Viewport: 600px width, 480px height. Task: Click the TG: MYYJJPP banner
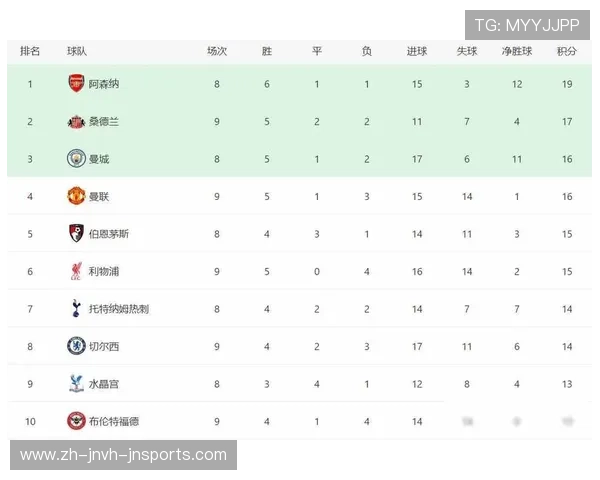pos(527,24)
